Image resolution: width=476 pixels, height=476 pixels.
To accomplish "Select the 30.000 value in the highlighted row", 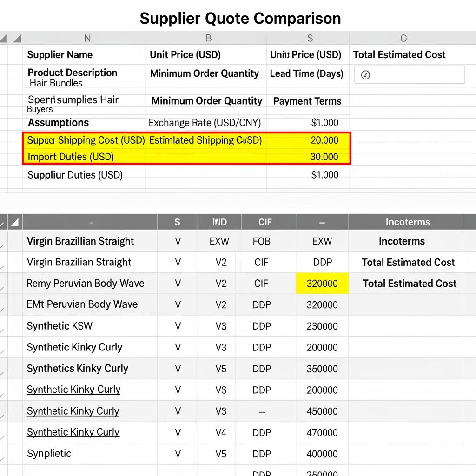I will point(324,157).
